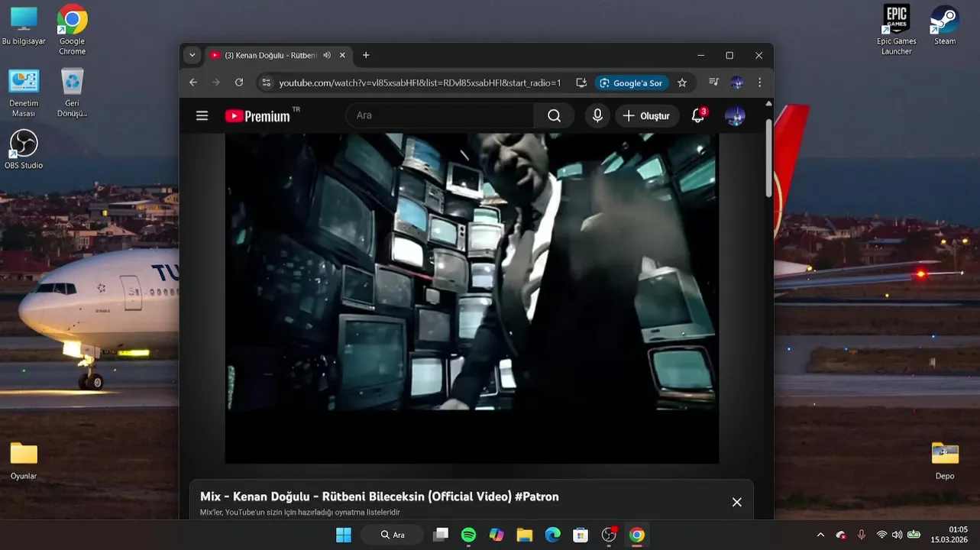Open the Chrome profile avatar
This screenshot has width=980, height=550.
point(736,82)
